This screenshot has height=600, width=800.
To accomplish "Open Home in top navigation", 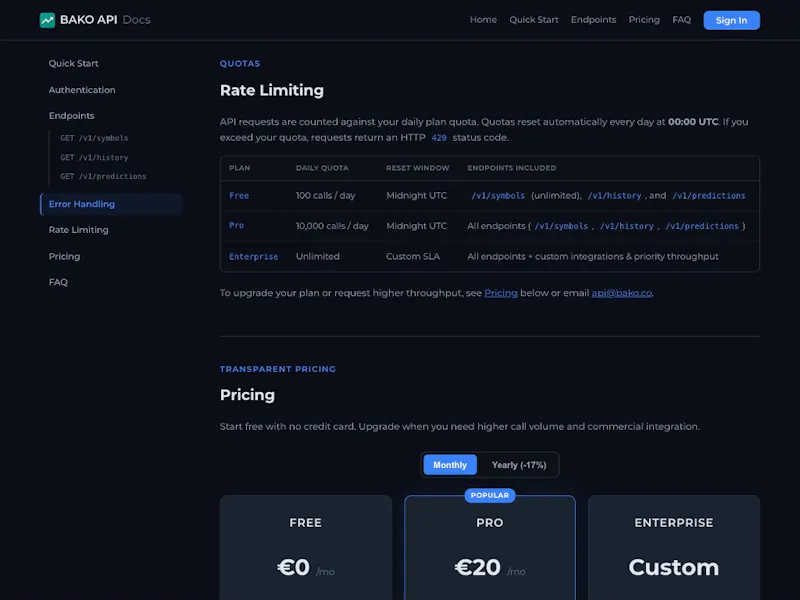I will (x=483, y=20).
